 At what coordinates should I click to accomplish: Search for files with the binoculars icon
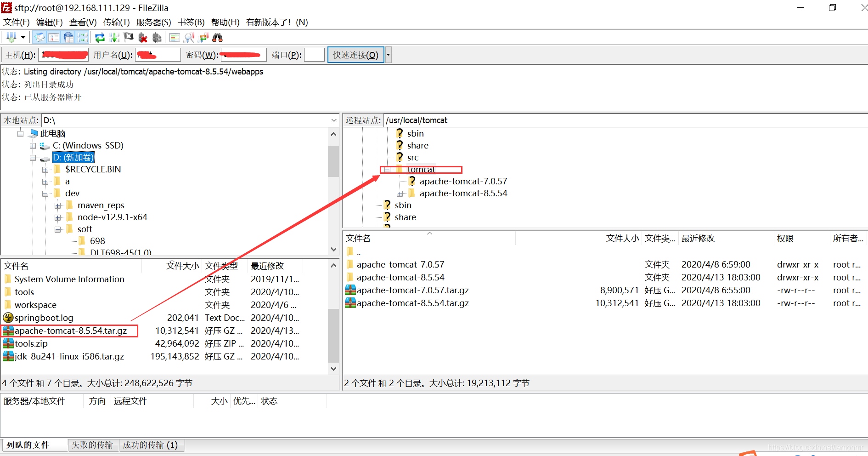218,37
